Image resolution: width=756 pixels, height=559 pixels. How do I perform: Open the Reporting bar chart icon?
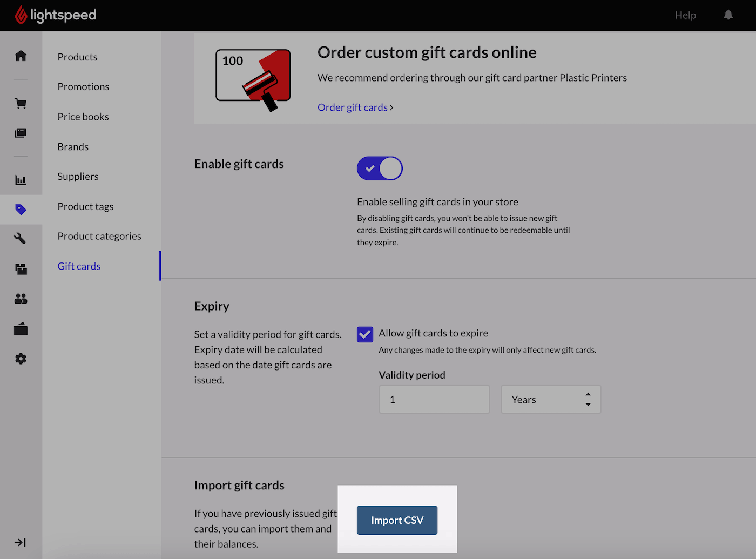click(21, 180)
